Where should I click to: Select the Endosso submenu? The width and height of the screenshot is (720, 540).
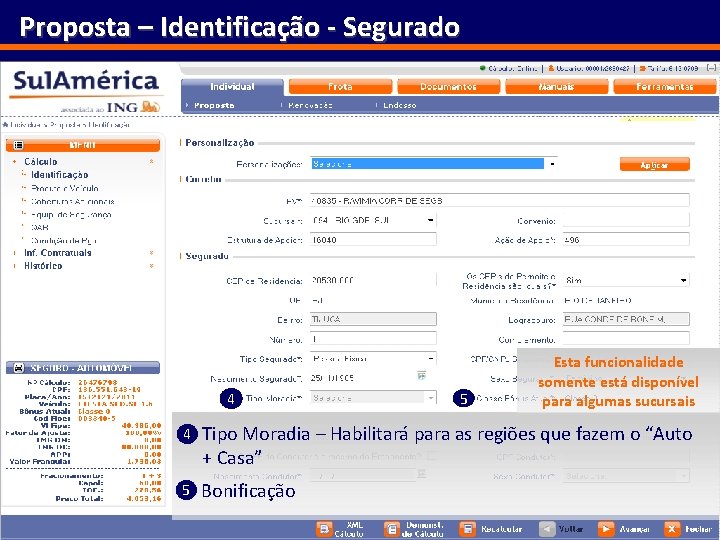click(399, 105)
